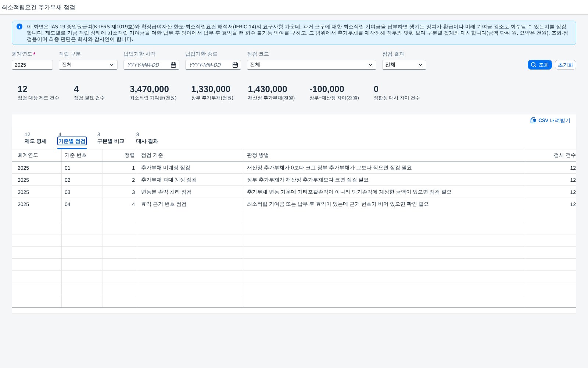Click the 점검 기준 column header
Image resolution: width=588 pixels, height=368 pixels.
click(191, 155)
